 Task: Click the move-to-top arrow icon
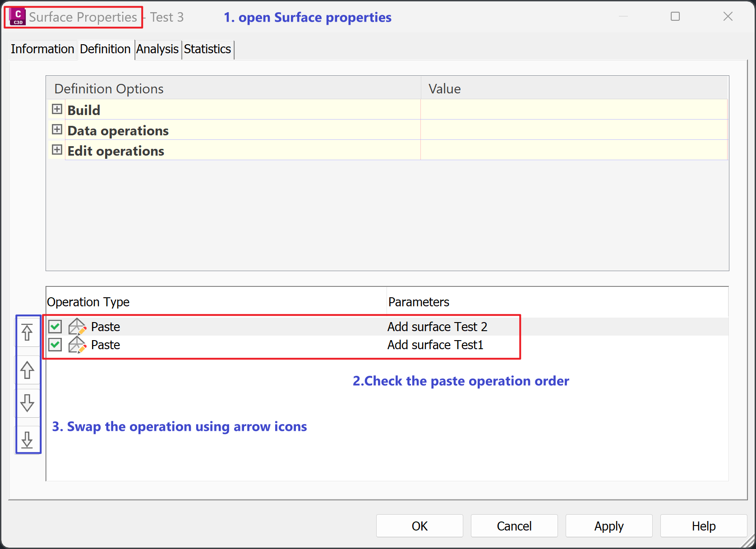click(x=28, y=332)
